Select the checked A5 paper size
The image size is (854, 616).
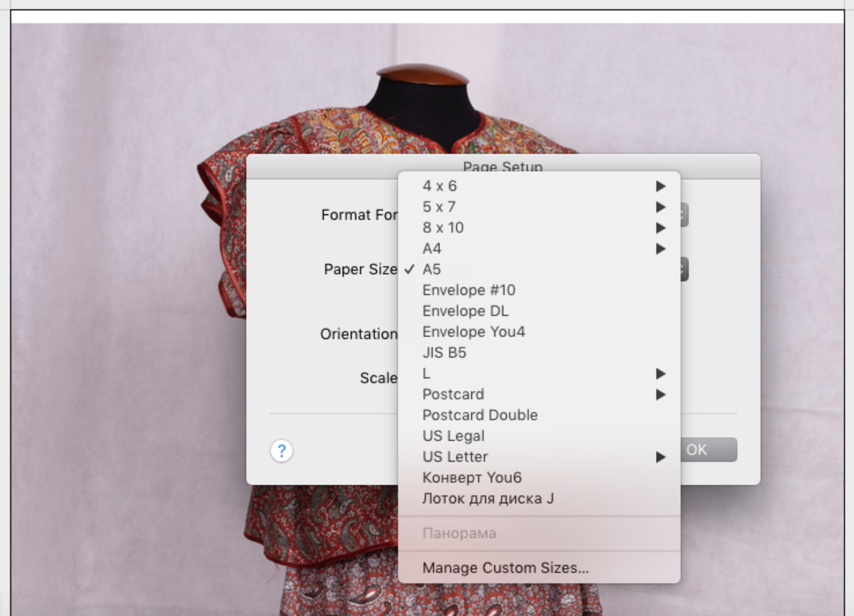(x=539, y=269)
